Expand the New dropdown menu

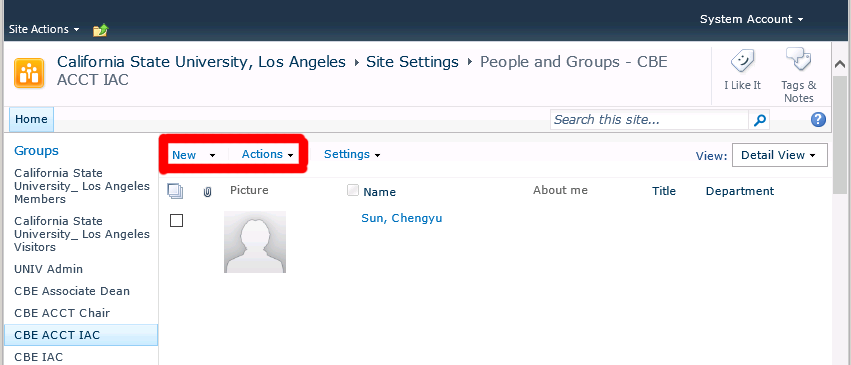194,155
